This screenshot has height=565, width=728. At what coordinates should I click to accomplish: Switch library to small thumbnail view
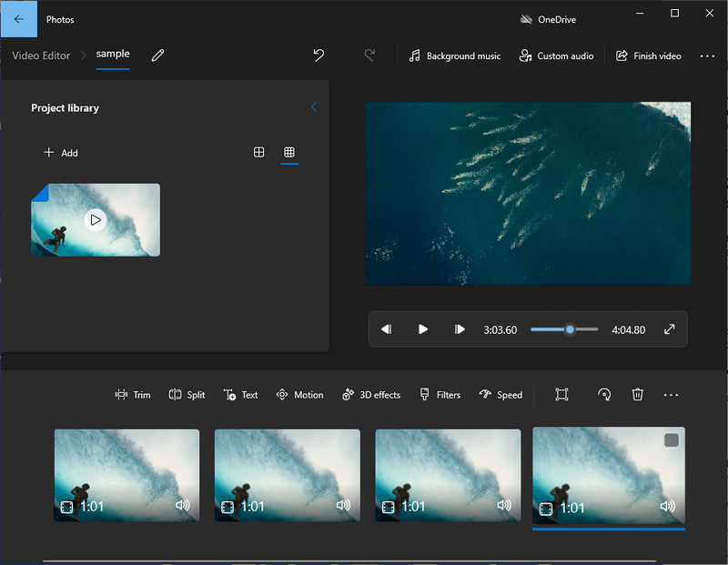pyautogui.click(x=289, y=152)
